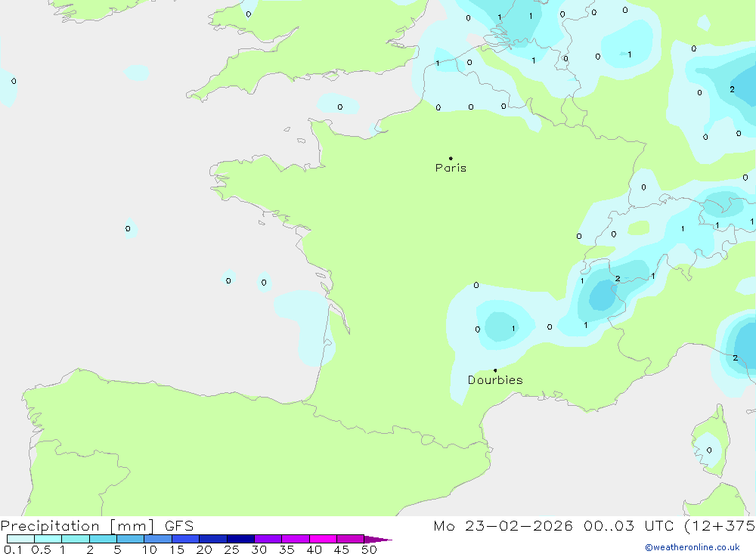Click the Precipitation [mm] GFS title

point(97,526)
